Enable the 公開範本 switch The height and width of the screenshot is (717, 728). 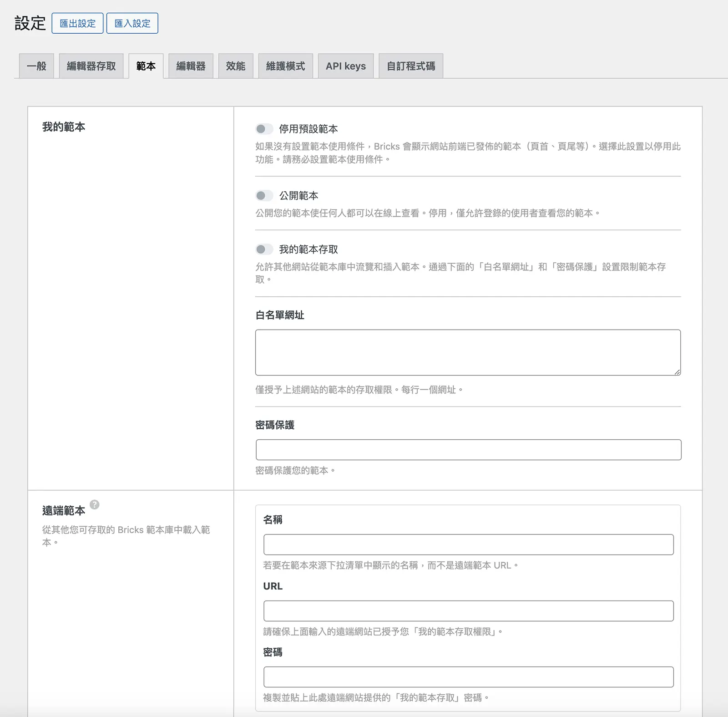tap(264, 196)
